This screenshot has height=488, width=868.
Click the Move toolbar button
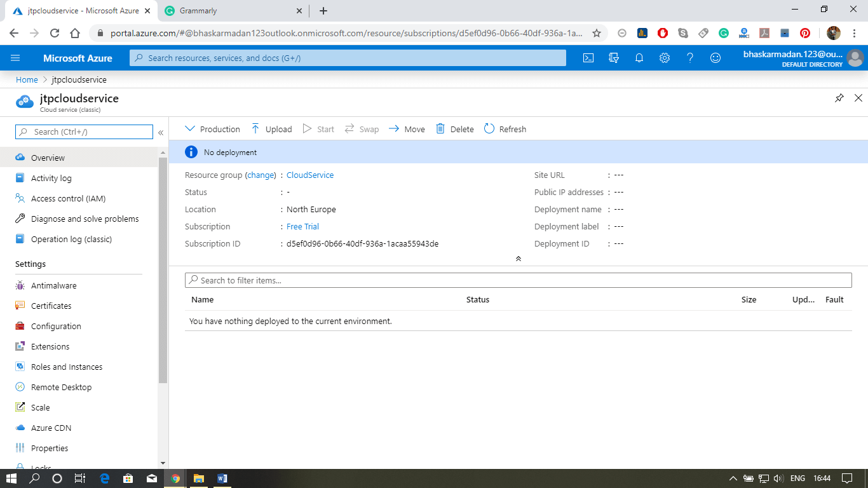(407, 129)
